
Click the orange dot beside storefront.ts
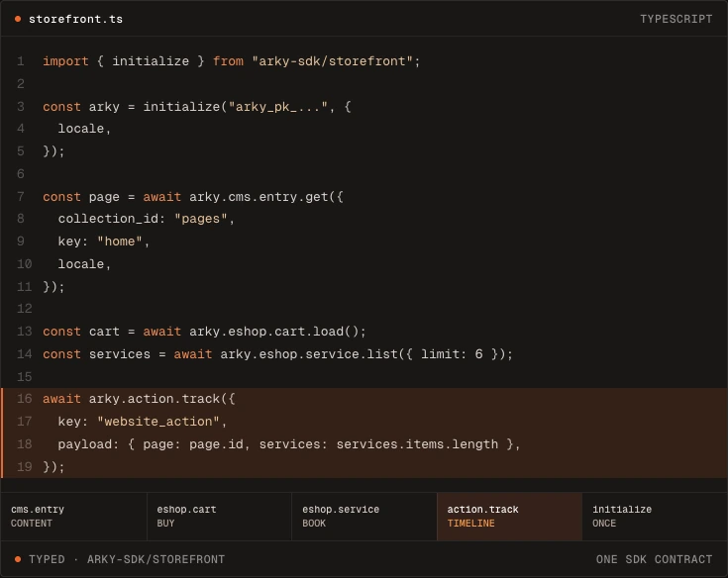[x=18, y=19]
